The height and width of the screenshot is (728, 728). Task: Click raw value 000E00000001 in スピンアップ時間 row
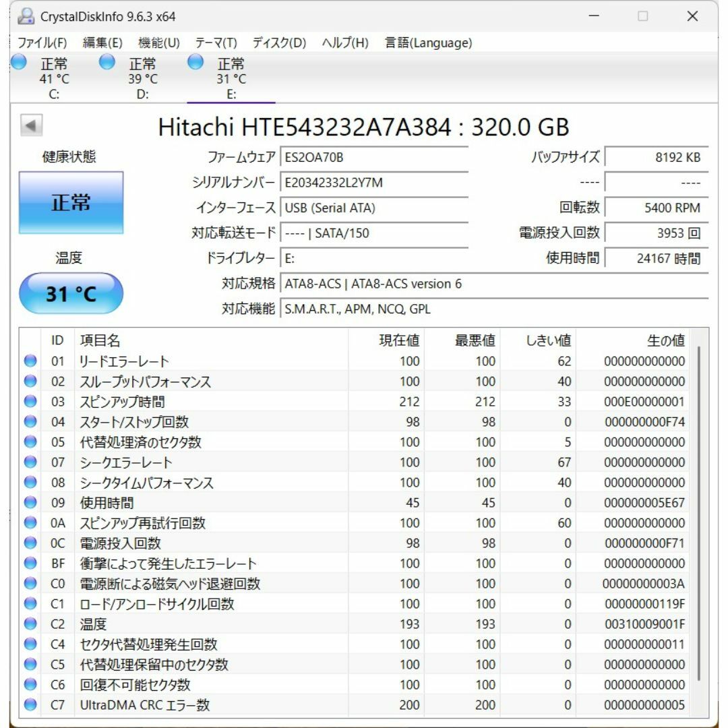[x=644, y=402]
